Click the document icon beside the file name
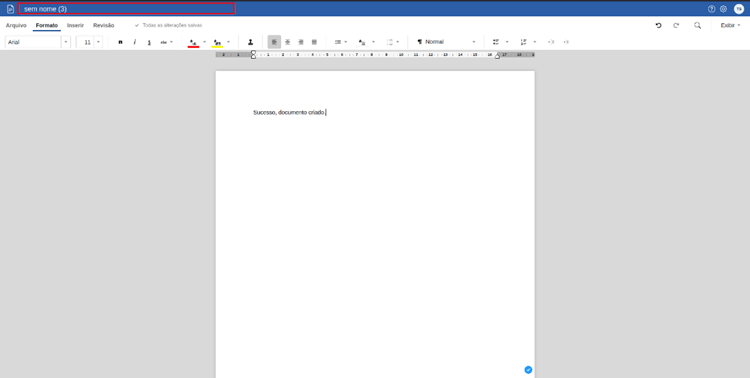The image size is (750, 378). point(10,9)
